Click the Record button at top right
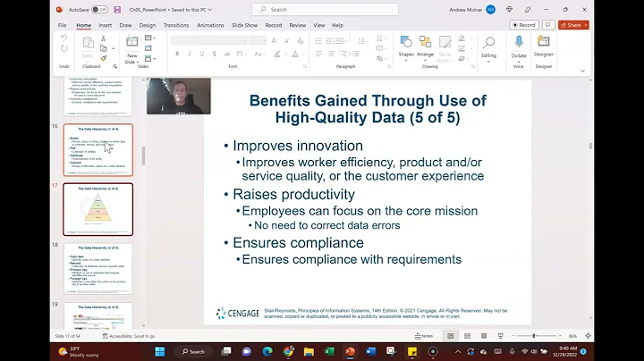 tap(524, 25)
